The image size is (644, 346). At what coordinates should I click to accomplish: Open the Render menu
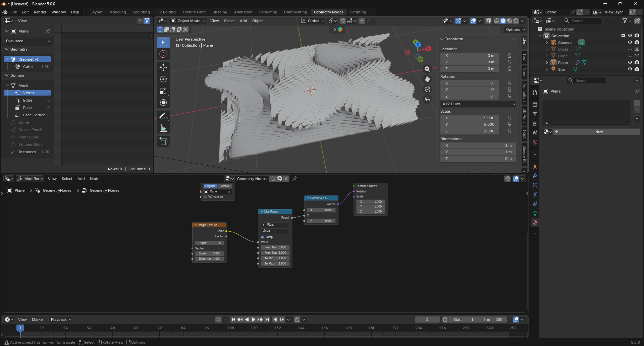point(40,12)
